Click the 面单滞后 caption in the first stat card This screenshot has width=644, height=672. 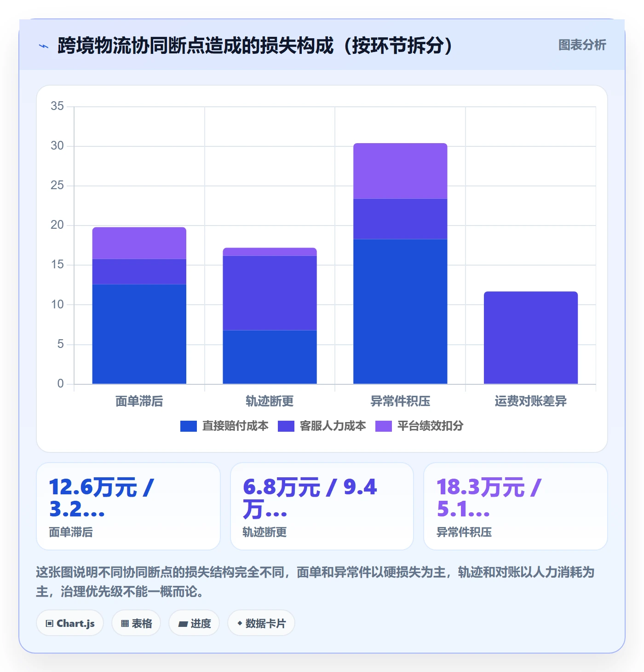(x=71, y=533)
